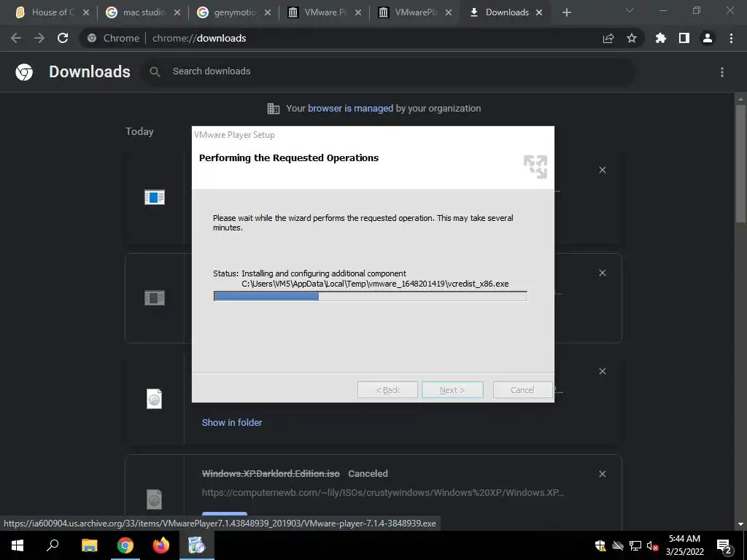
Task: Click the disc image icon above Show in folder
Action: [x=155, y=399]
